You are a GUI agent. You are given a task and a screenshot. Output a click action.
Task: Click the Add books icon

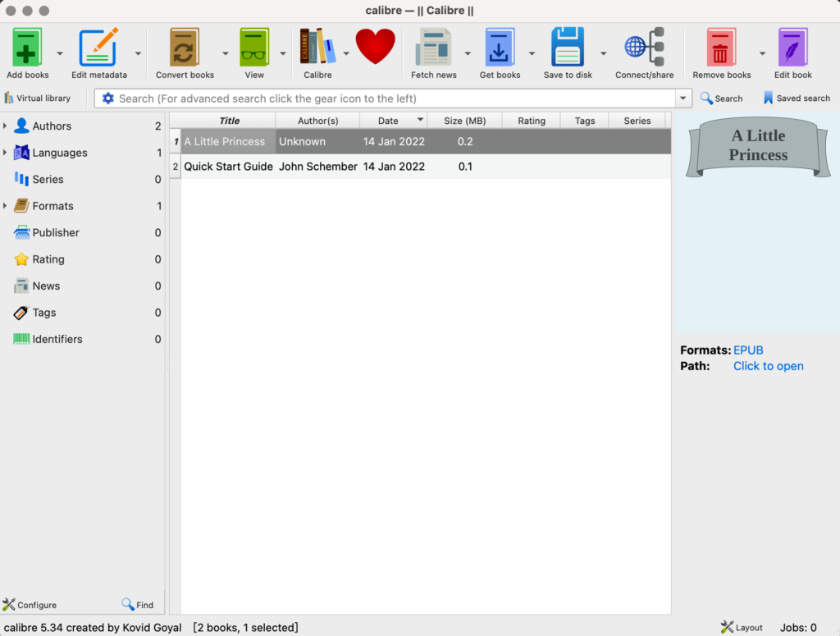tap(27, 48)
